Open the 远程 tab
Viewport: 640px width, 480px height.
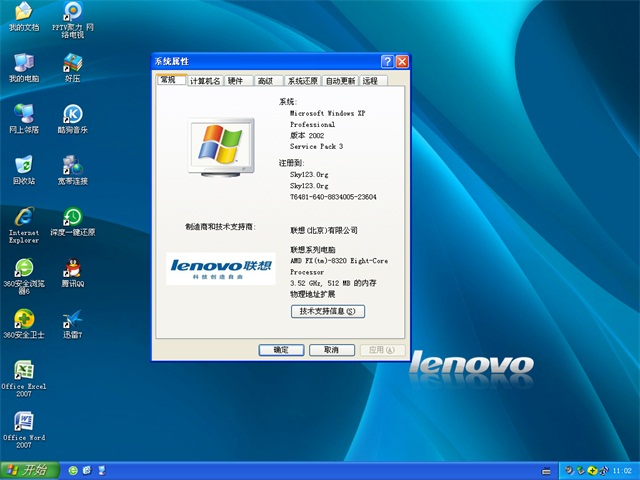(x=371, y=81)
